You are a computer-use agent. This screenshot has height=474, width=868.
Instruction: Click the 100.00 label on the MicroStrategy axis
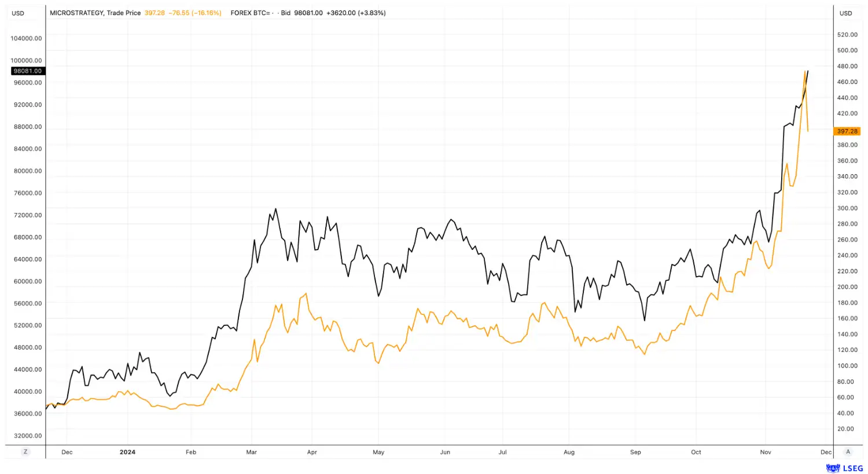click(847, 366)
